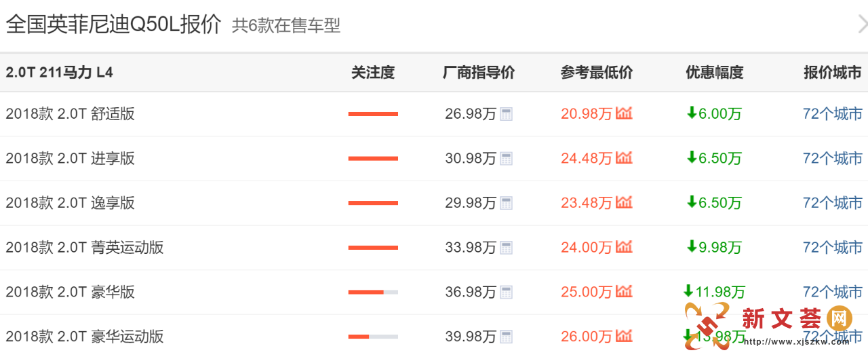Click the 优惠幅度 column header

click(714, 73)
